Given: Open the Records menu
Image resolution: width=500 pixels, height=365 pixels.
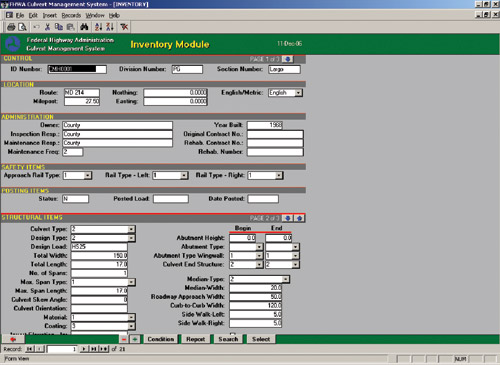Looking at the screenshot, I should point(71,15).
